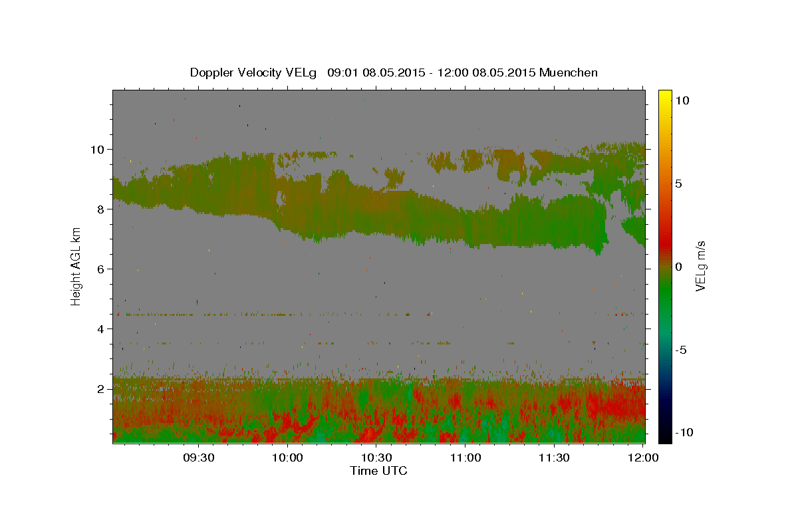Click the colorbar label '5'
Screen dimensions: 798x532
(x=678, y=184)
